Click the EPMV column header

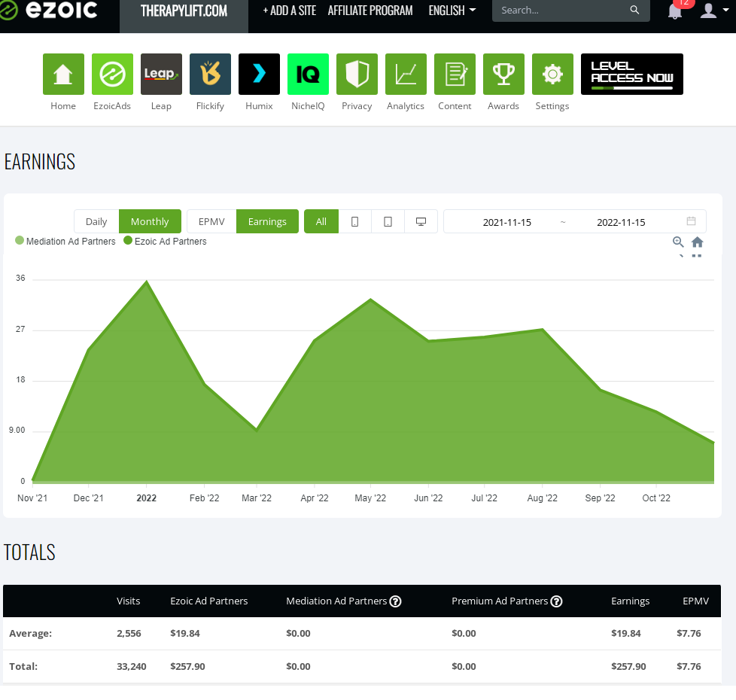coord(695,601)
